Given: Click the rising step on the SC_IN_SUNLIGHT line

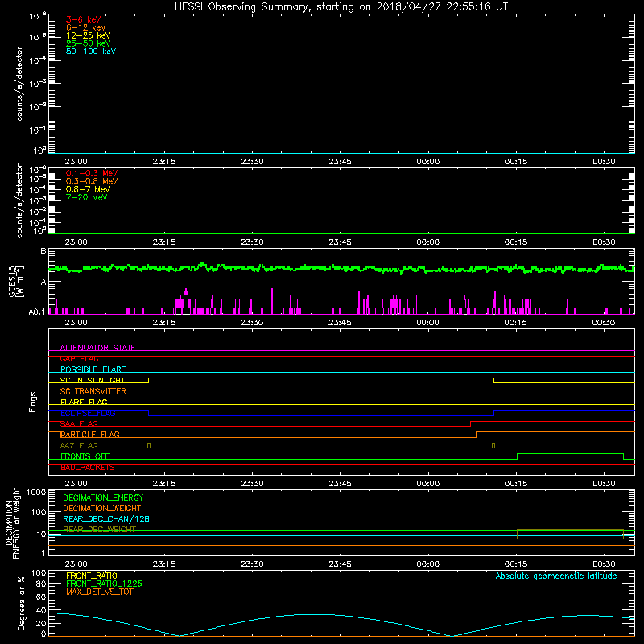Looking at the screenshot, I should 148,380.
